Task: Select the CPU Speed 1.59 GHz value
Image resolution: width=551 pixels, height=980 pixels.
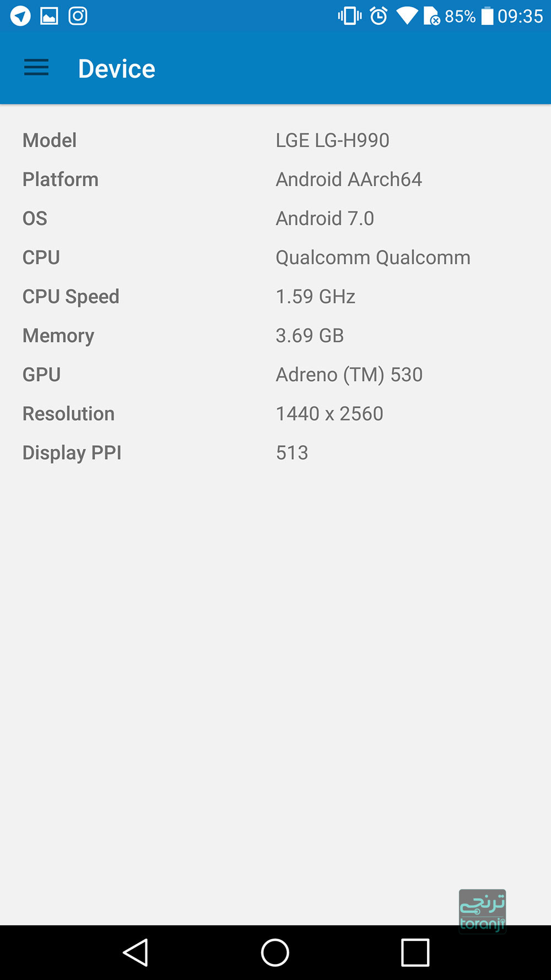Action: point(315,297)
